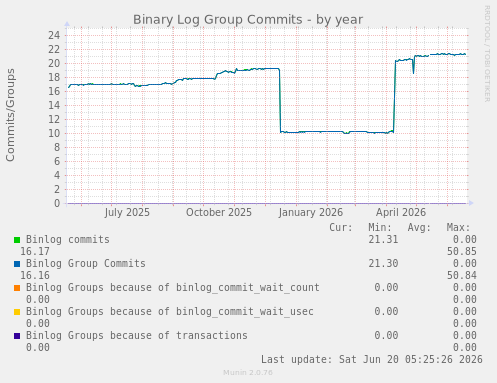Click the value 21.31 for Binlog commits

click(x=383, y=240)
